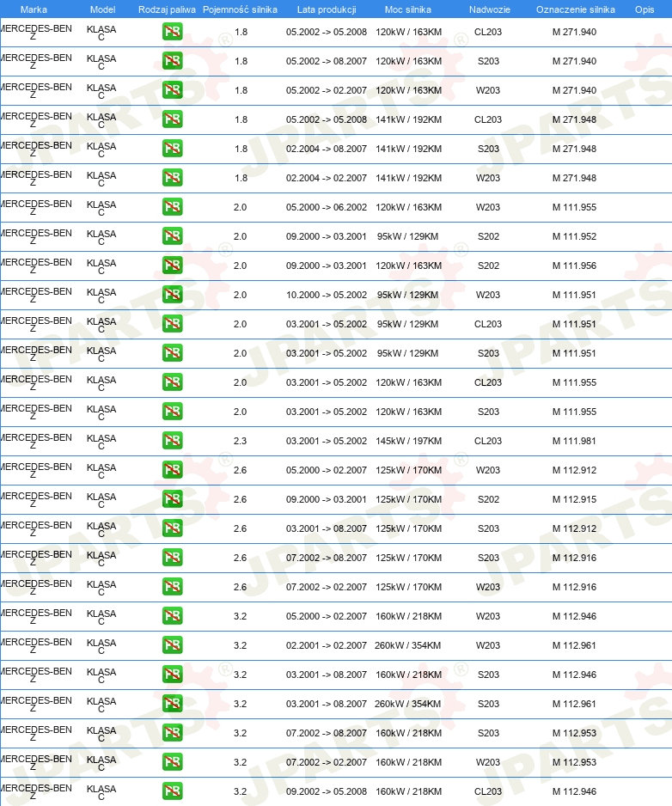
Task: Click the fuel icon in the M 111.956 row
Action: (x=172, y=266)
